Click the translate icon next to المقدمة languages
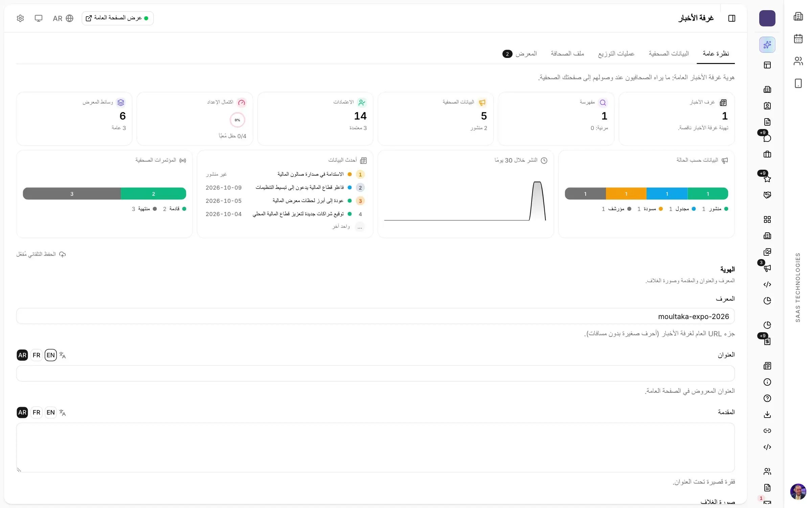Image resolution: width=812 pixels, height=508 pixels. click(62, 412)
